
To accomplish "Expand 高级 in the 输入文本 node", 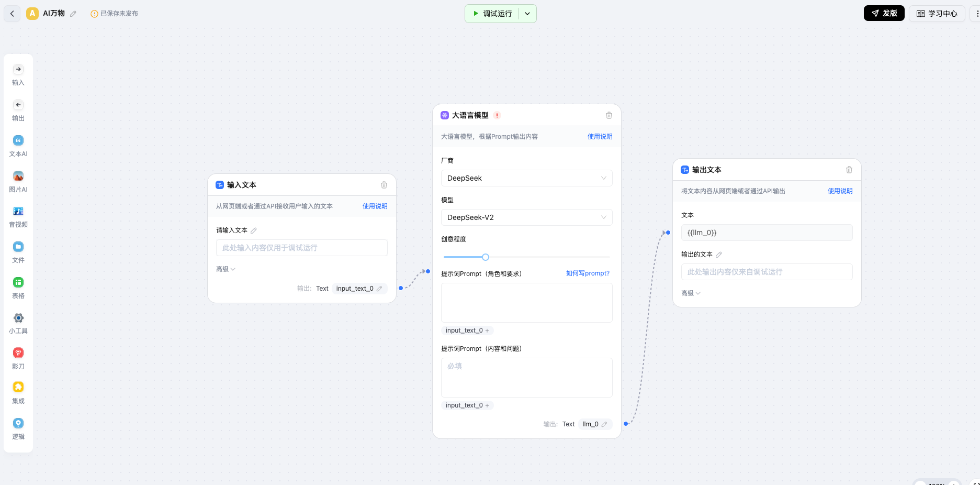I will tap(226, 269).
